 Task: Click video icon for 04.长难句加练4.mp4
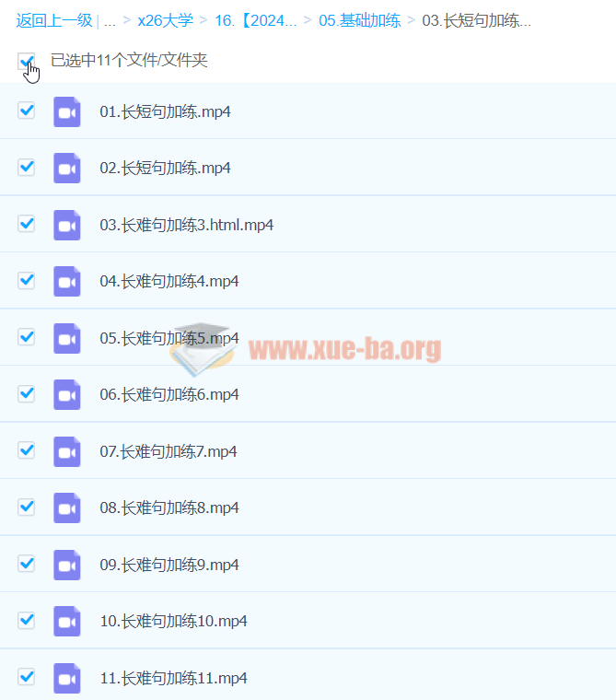[x=67, y=281]
